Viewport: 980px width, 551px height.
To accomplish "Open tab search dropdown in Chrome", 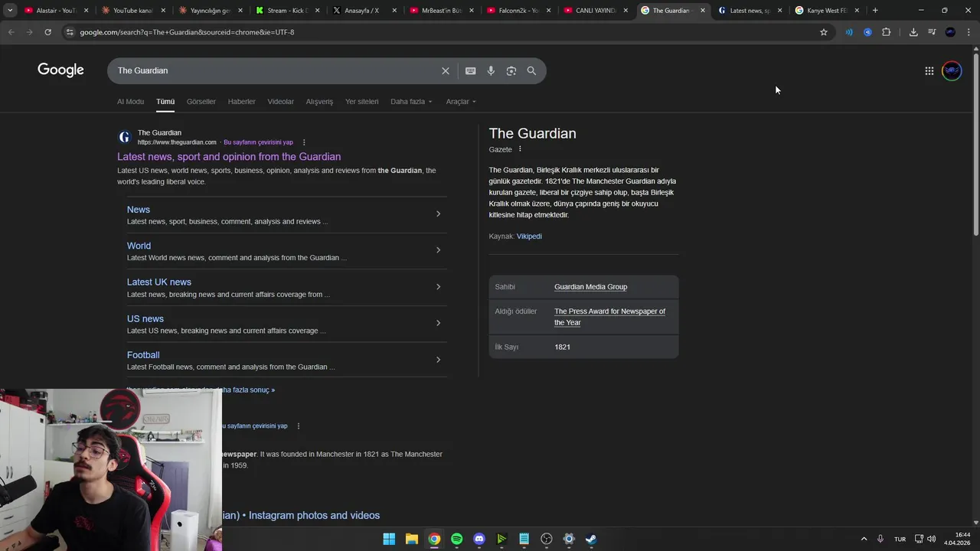I will [10, 10].
